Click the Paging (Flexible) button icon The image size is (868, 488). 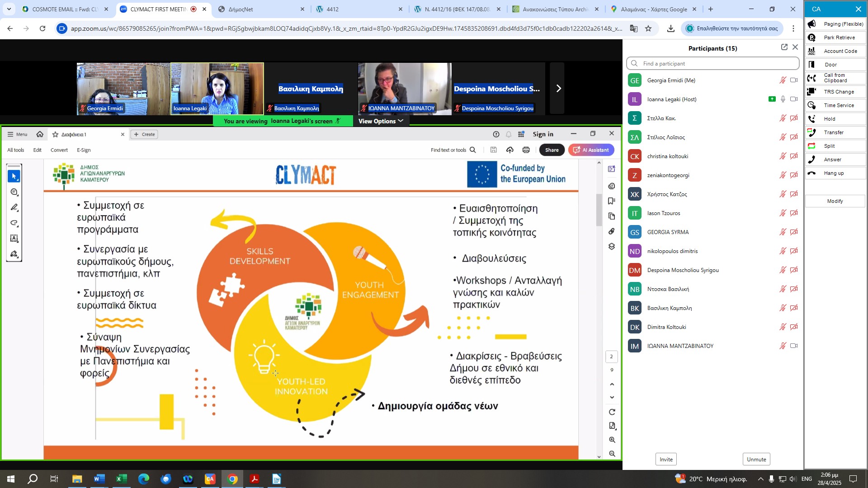812,24
